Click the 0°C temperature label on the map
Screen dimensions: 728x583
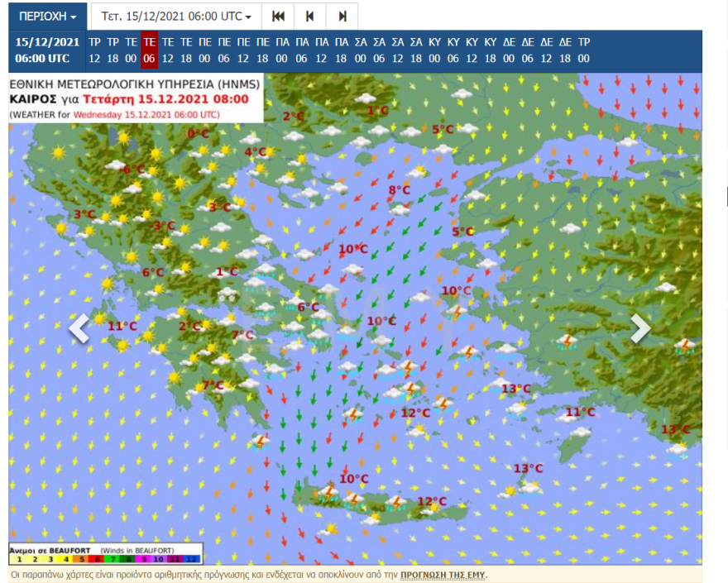198,133
